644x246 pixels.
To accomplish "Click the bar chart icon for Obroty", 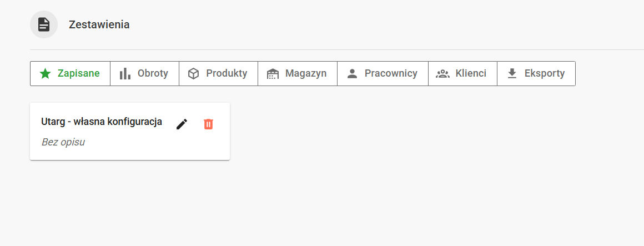I will (125, 73).
